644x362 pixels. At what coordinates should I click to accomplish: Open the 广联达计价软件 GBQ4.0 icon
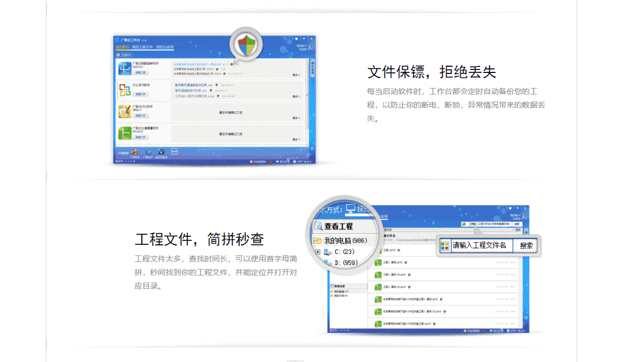[x=124, y=111]
